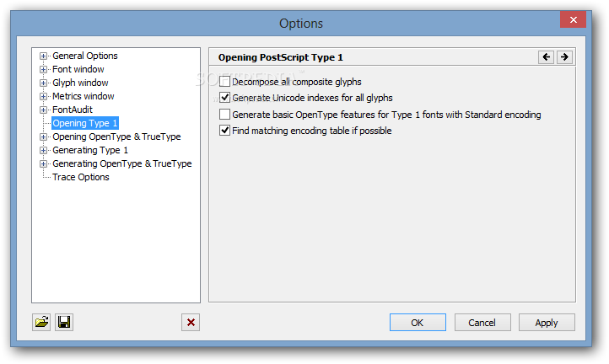Viewport: 609px width, 364px height.
Task: Select Trace Options in the tree
Action: [x=81, y=177]
